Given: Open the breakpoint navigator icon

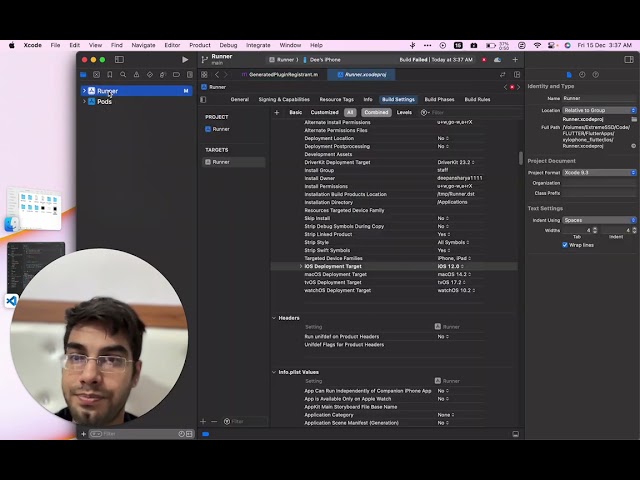Looking at the screenshot, I should pyautogui.click(x=176, y=75).
